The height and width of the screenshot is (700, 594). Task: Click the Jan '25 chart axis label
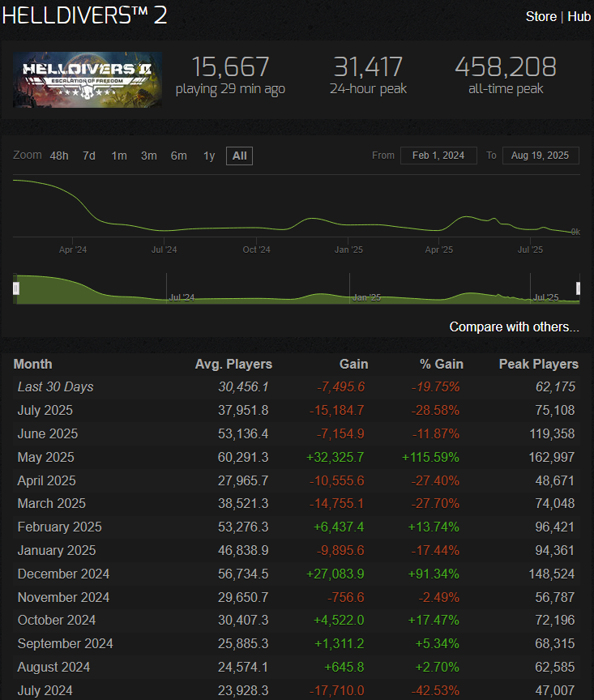(348, 250)
